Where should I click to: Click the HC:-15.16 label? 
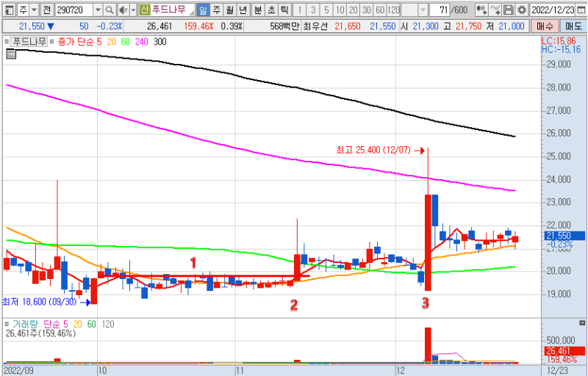[x=561, y=49]
